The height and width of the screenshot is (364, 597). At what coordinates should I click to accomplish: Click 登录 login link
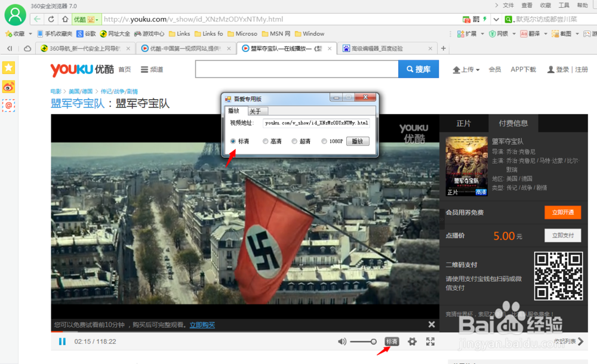pyautogui.click(x=562, y=69)
